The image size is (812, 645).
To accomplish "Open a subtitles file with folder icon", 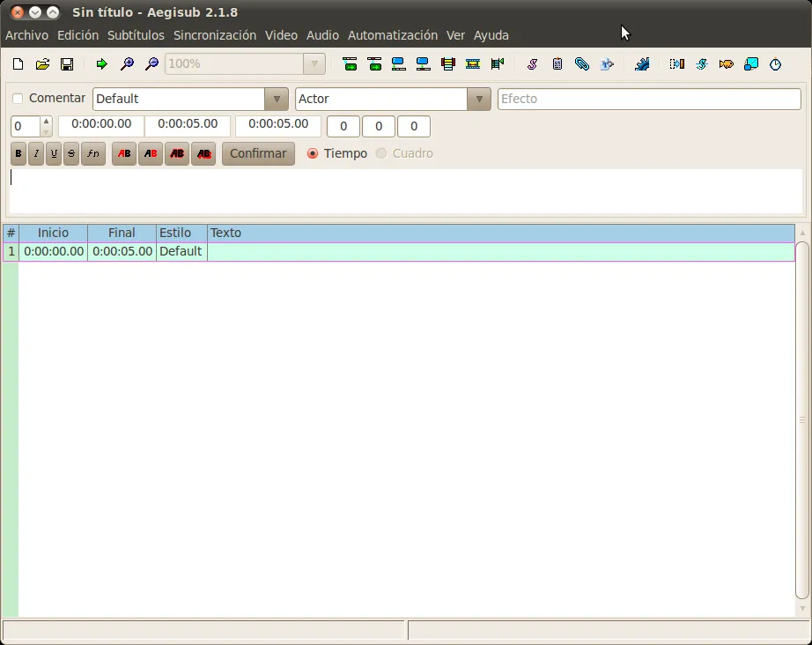I will 42,64.
